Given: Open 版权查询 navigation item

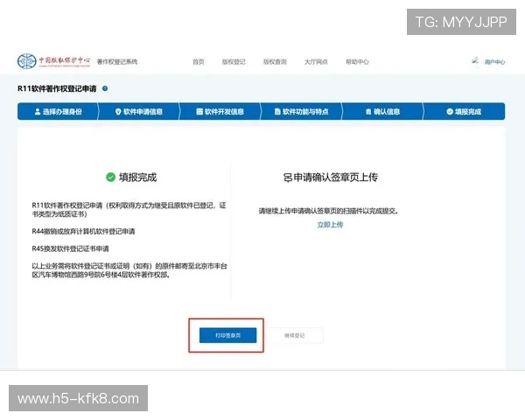Looking at the screenshot, I should pyautogui.click(x=275, y=62).
